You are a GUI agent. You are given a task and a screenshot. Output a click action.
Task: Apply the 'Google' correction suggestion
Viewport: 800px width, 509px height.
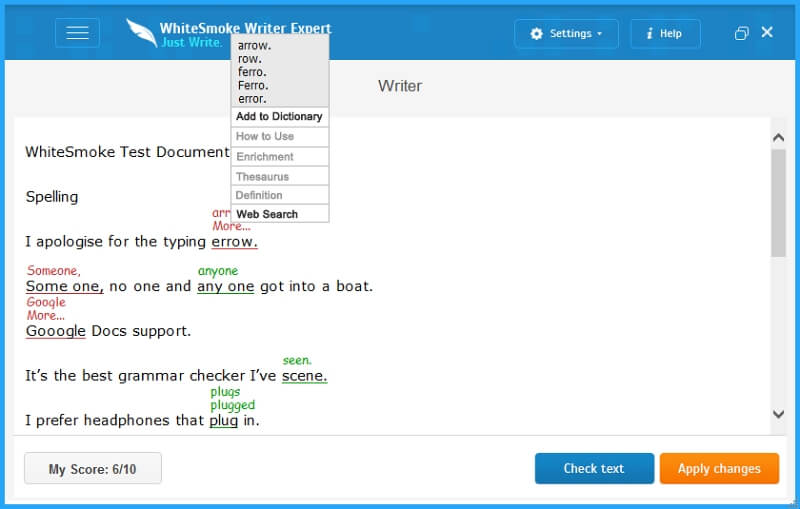(x=46, y=302)
